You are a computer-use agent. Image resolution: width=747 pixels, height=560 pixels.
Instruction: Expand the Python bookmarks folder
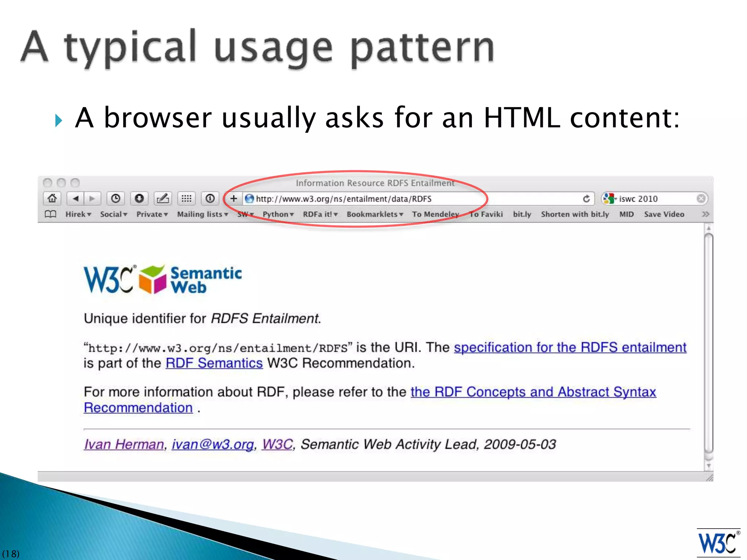coord(278,214)
